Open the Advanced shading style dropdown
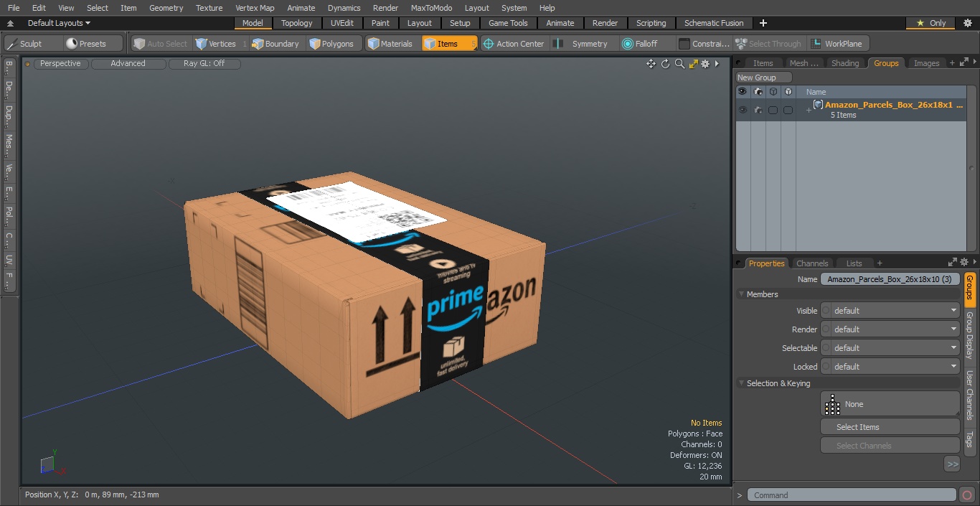 [128, 64]
